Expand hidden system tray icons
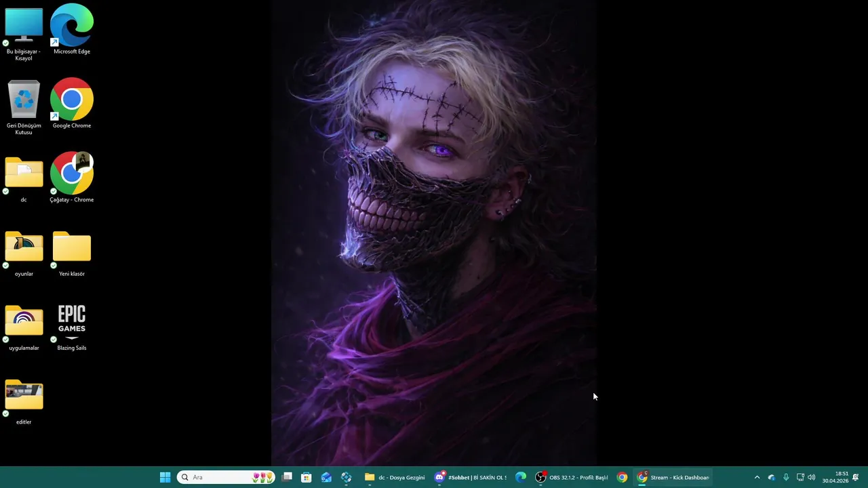This screenshot has width=868, height=488. click(x=757, y=477)
